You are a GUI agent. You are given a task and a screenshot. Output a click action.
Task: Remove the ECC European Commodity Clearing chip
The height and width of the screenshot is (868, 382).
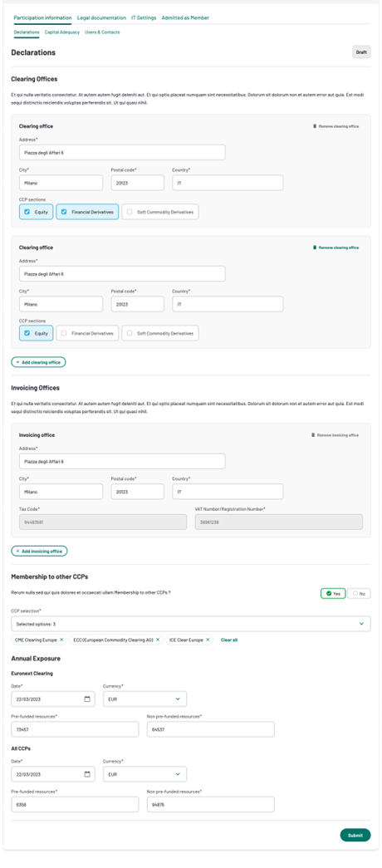click(x=158, y=640)
